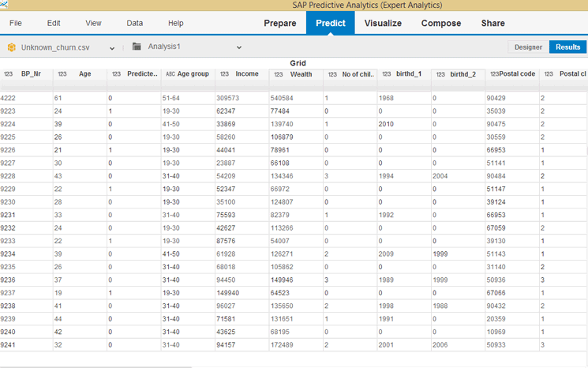The width and height of the screenshot is (588, 368).
Task: Click Wealth value 149946
Action: 282,280
